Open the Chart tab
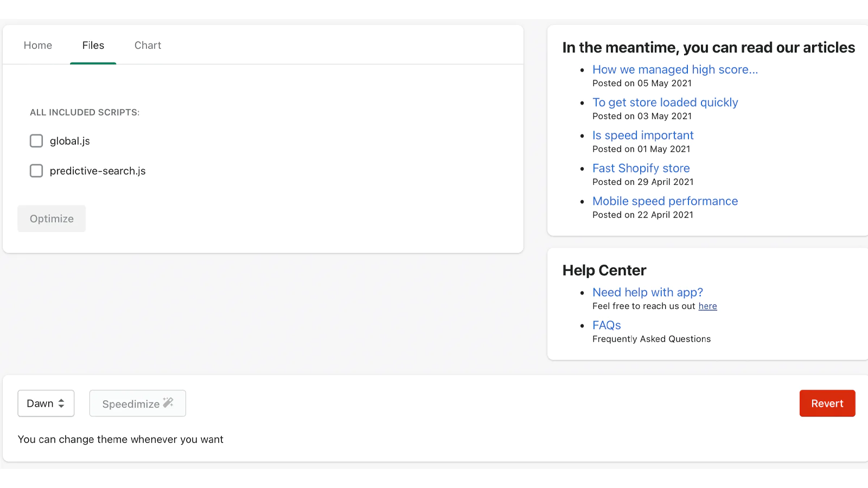868x488 pixels. pos(148,46)
